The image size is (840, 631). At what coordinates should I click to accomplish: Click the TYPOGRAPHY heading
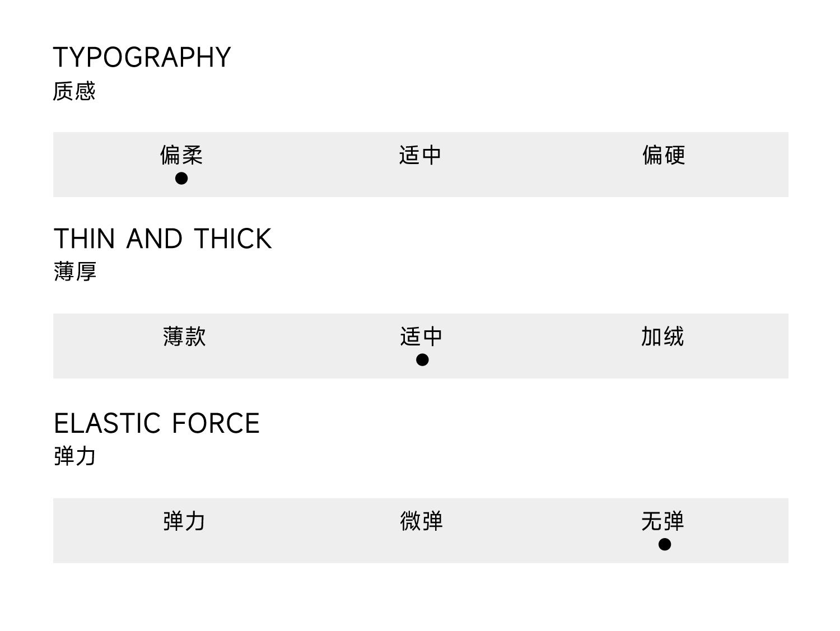[142, 58]
